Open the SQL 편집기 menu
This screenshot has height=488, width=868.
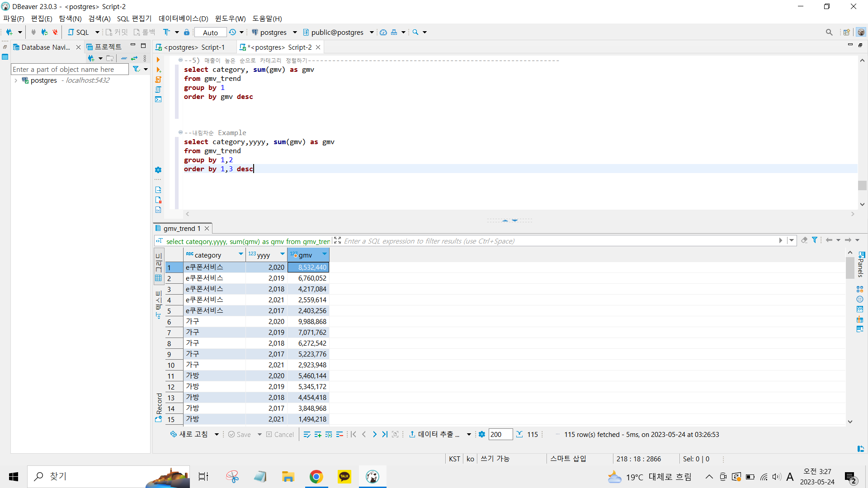pyautogui.click(x=134, y=19)
